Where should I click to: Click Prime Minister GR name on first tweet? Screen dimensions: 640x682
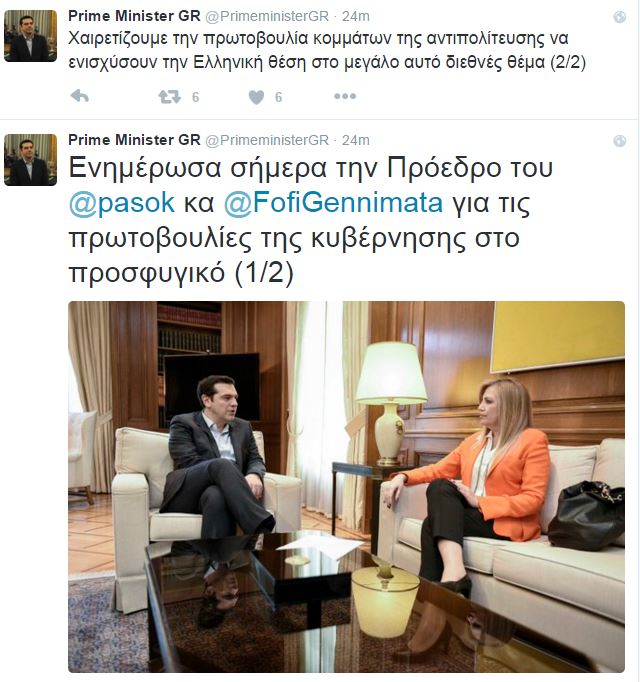click(x=134, y=16)
